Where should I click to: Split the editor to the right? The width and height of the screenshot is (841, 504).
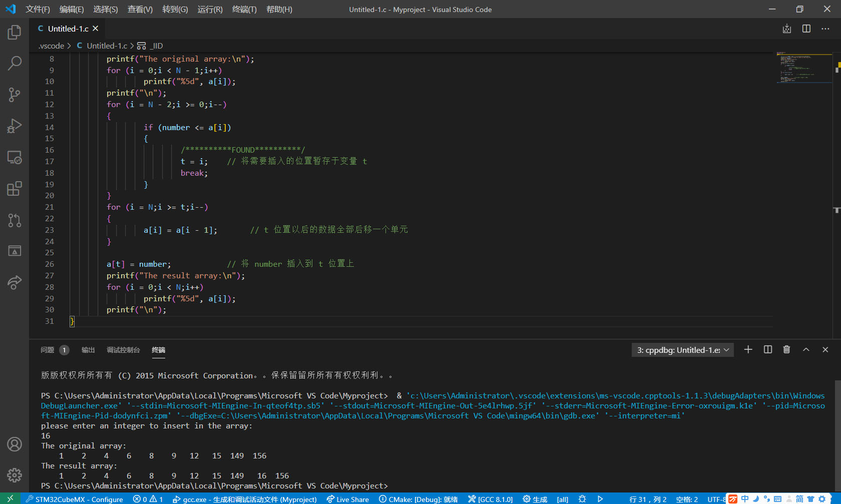(806, 29)
